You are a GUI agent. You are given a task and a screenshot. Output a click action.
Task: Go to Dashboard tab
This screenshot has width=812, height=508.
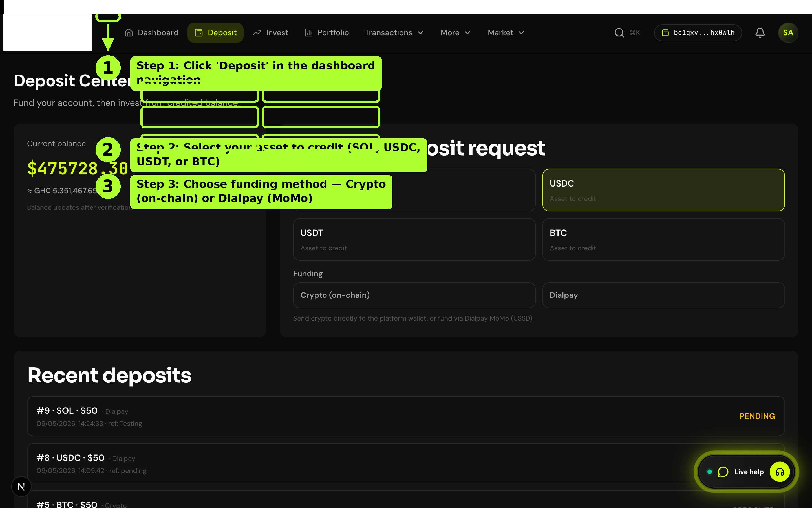click(151, 32)
